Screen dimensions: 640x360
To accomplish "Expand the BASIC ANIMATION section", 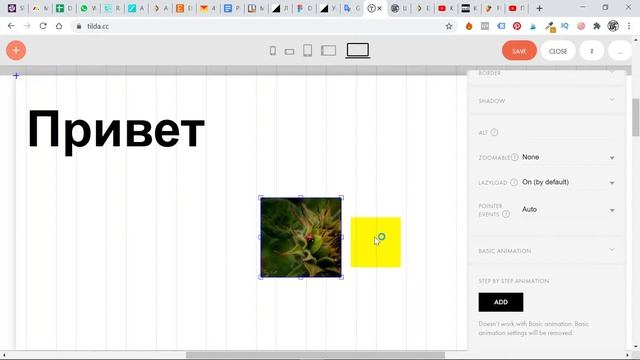I will pos(546,251).
